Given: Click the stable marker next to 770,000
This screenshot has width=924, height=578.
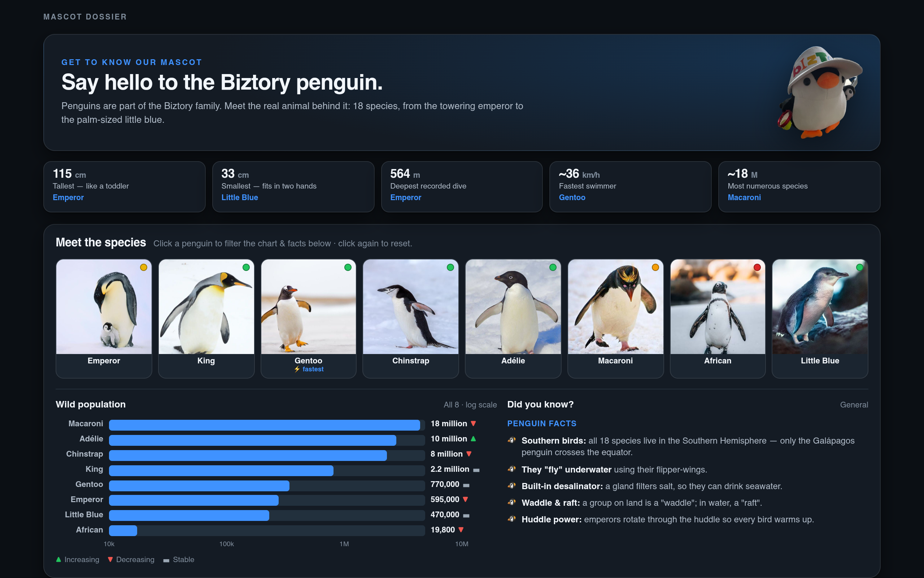Looking at the screenshot, I should (x=466, y=486).
